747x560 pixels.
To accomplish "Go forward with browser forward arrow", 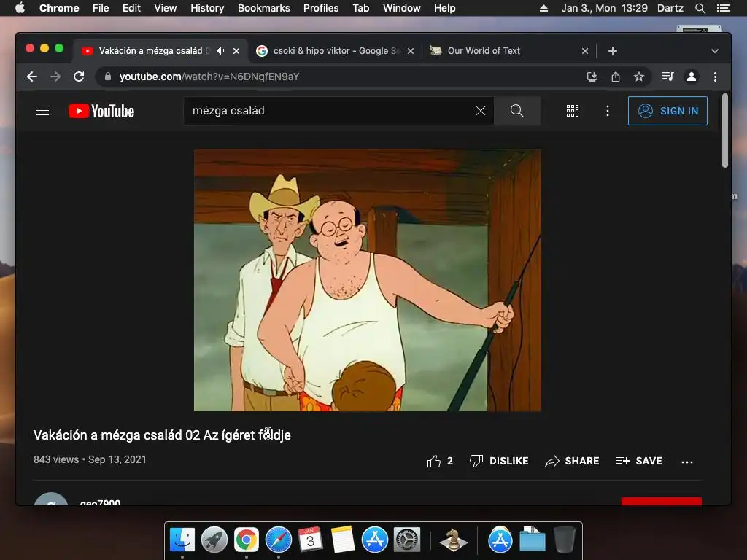I will click(55, 77).
